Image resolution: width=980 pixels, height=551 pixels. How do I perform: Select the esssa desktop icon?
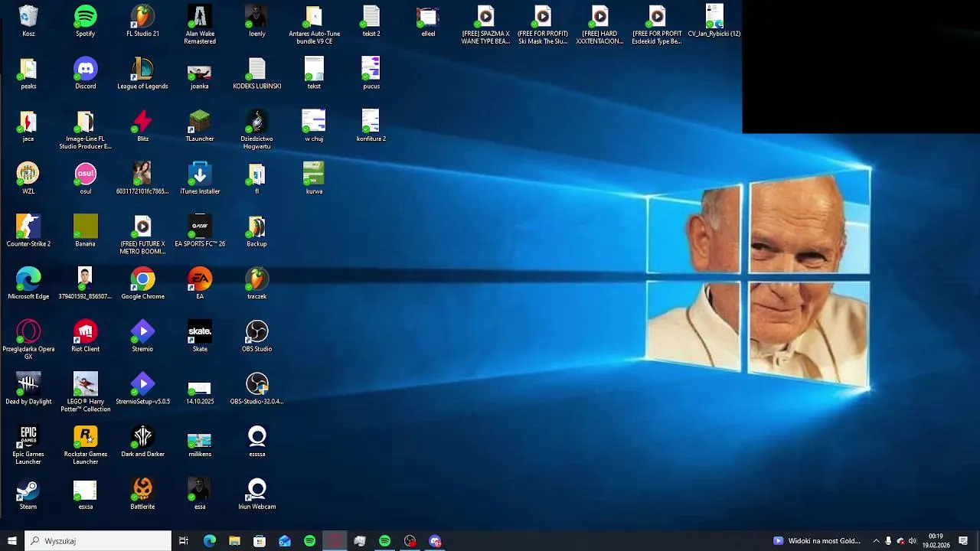coord(256,441)
